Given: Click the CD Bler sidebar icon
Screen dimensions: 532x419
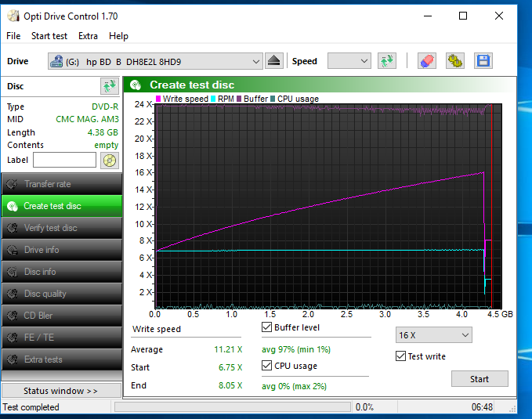Looking at the screenshot, I should point(13,316).
